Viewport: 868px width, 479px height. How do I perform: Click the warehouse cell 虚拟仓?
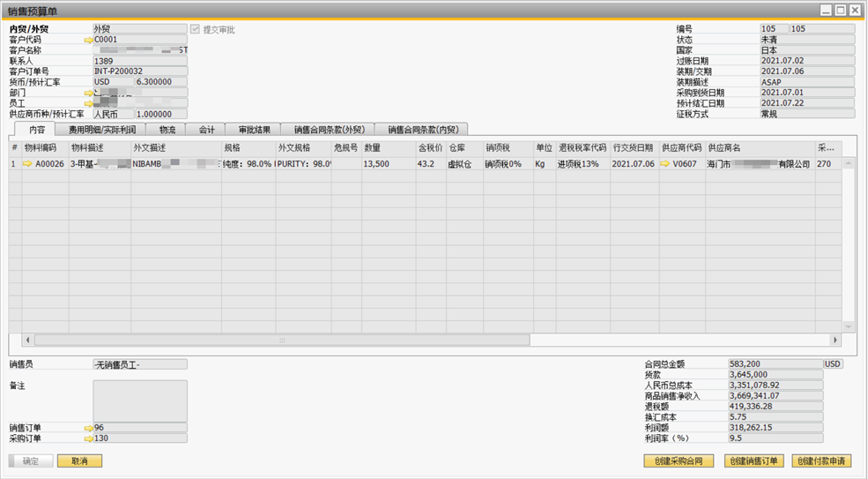click(x=465, y=163)
